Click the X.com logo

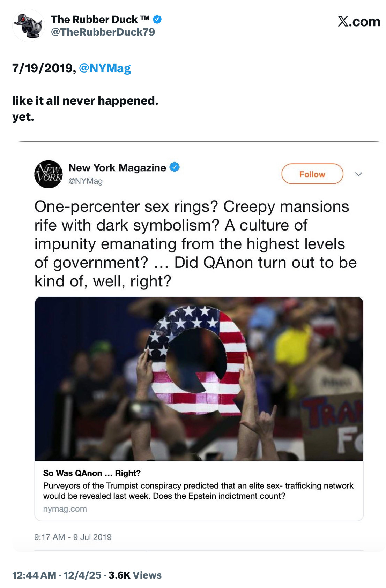coord(359,22)
